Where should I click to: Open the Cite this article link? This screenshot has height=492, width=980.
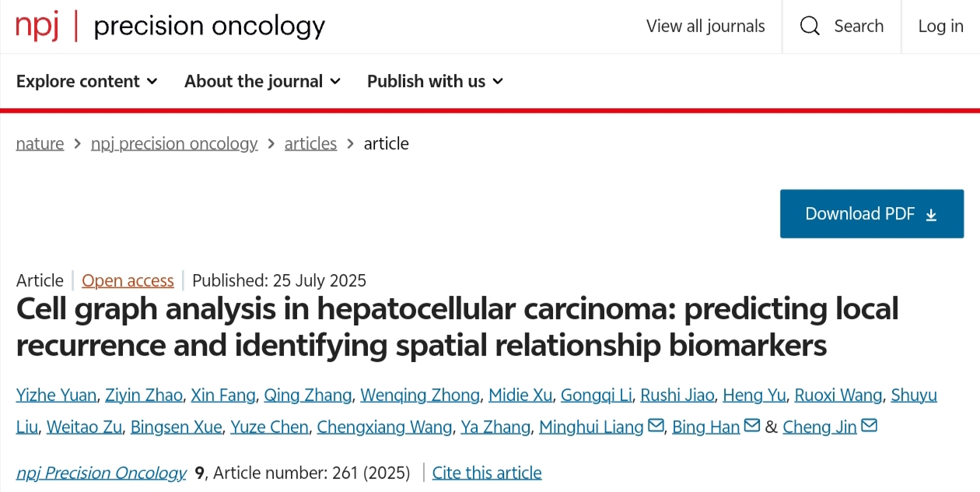click(x=487, y=473)
